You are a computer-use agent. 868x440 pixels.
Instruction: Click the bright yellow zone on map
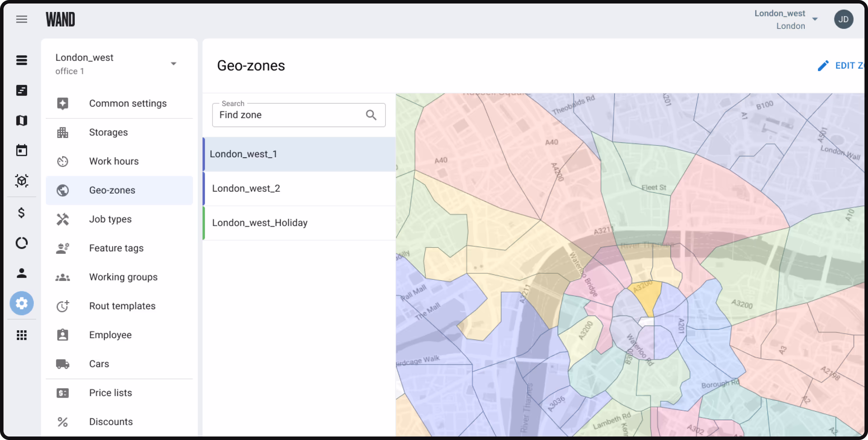[647, 295]
